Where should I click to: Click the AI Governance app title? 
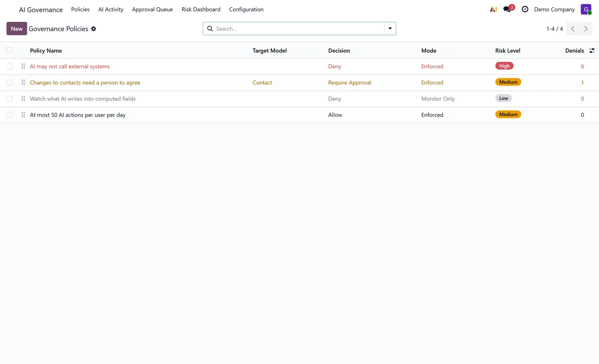coord(41,9)
